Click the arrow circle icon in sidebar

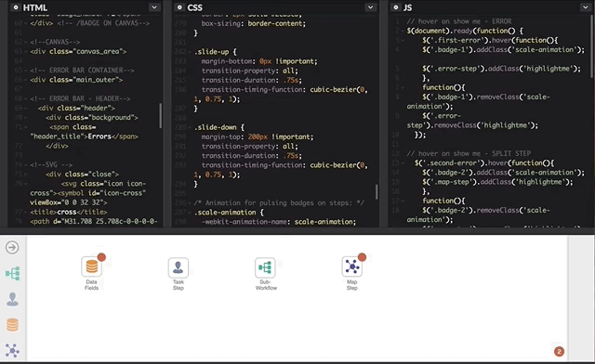pyautogui.click(x=12, y=248)
